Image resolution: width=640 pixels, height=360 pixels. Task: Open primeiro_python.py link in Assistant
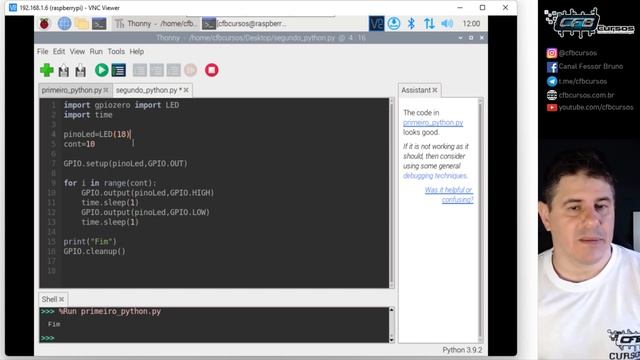tap(433, 122)
